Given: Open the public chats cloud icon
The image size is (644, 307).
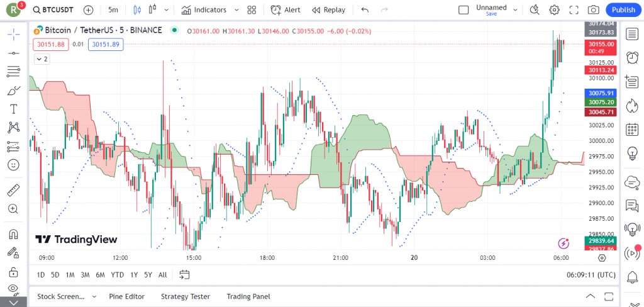Looking at the screenshot, I should pyautogui.click(x=631, y=181).
